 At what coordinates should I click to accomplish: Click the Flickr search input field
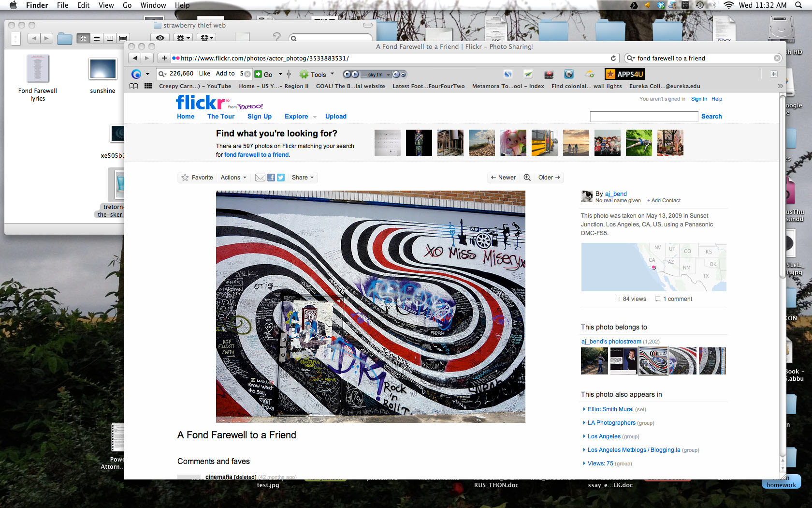(x=644, y=117)
